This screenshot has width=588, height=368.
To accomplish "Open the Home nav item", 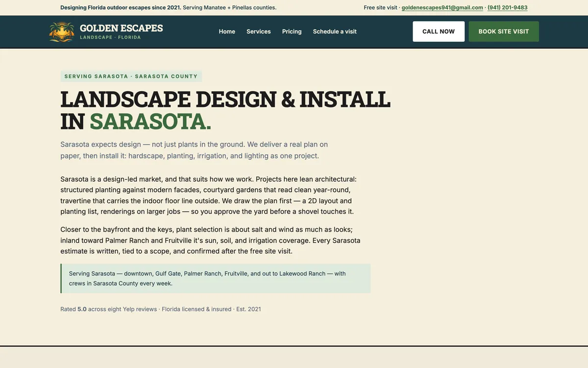I will [x=227, y=31].
